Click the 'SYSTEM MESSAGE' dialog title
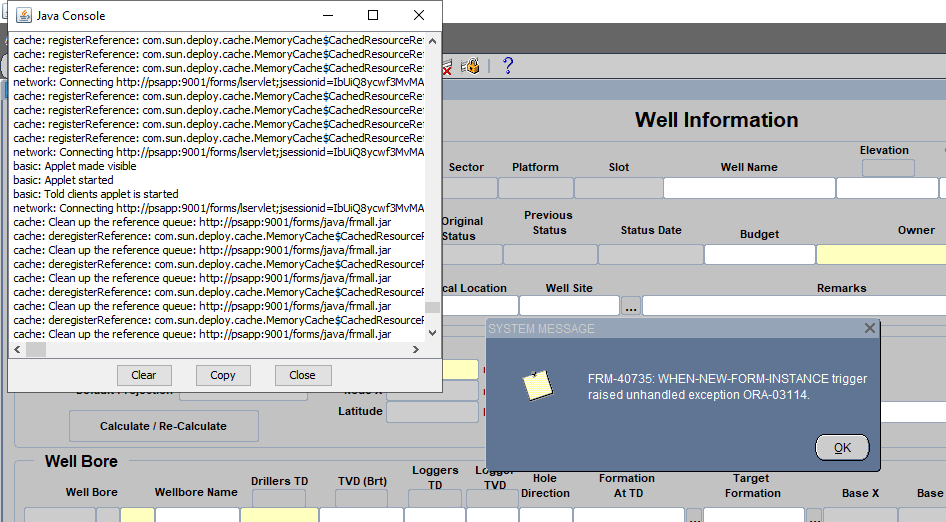Image resolution: width=946 pixels, height=522 pixels. pyautogui.click(x=541, y=329)
